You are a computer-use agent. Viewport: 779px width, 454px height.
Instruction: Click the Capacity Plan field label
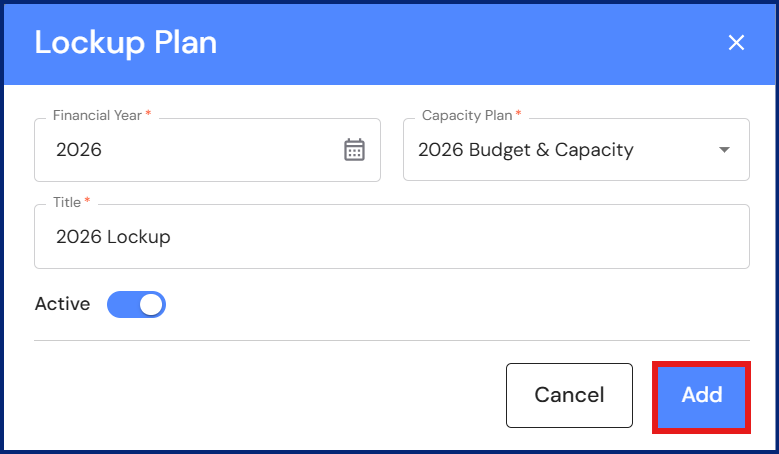click(467, 116)
